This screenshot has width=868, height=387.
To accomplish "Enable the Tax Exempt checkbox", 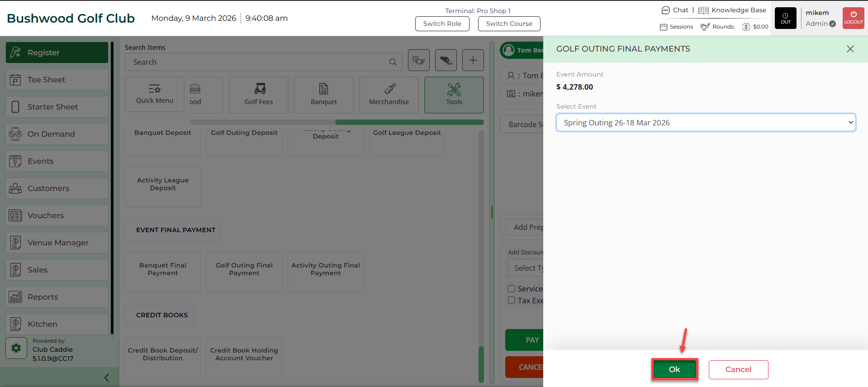I will [x=512, y=300].
